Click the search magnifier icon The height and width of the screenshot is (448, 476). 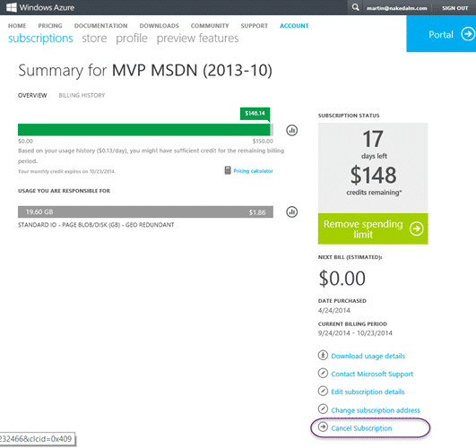(x=355, y=7)
